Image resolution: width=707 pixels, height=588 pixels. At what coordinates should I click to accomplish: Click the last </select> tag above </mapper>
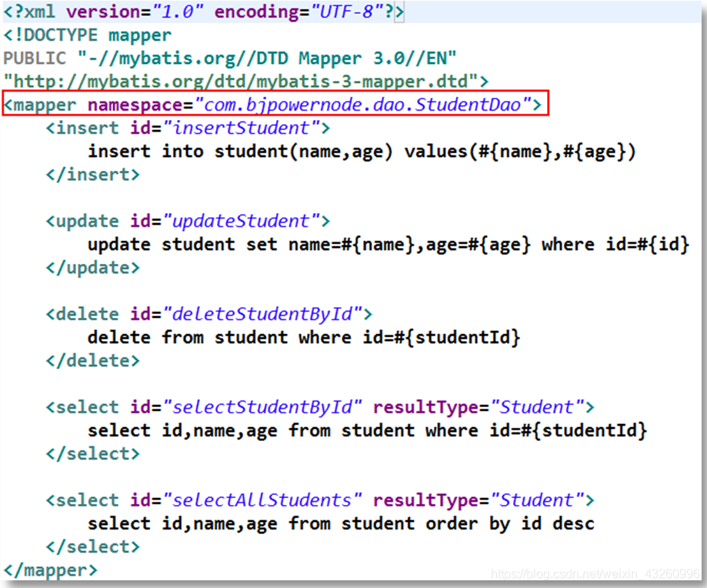[93, 547]
